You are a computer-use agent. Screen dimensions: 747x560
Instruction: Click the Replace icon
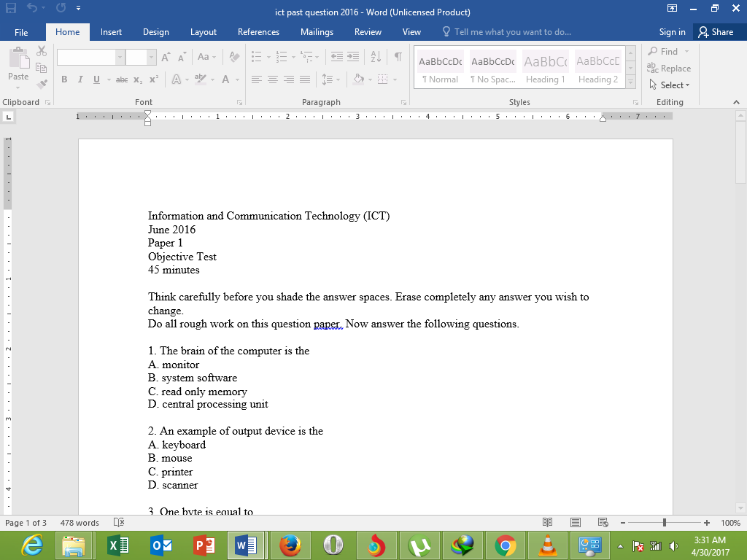point(669,68)
